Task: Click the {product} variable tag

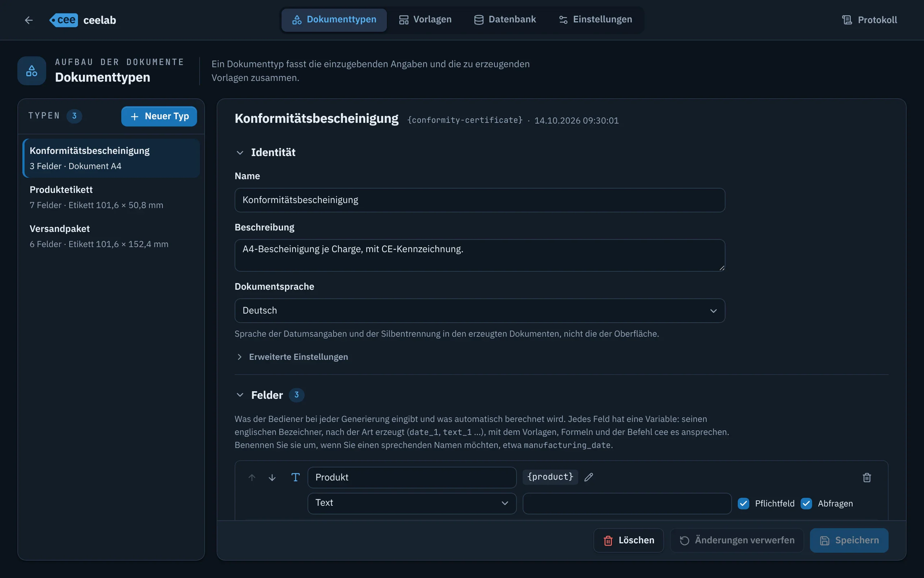Action: 550,477
